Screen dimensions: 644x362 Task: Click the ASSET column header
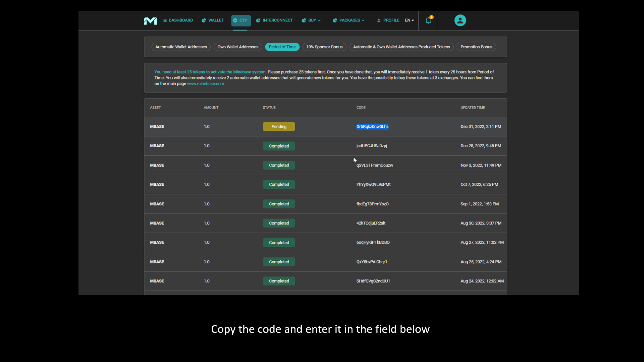155,108
